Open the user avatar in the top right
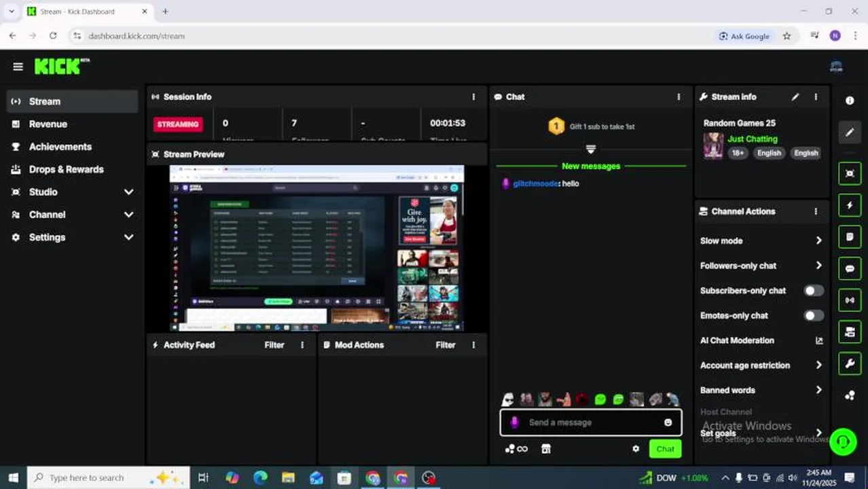The width and height of the screenshot is (868, 489). point(836,67)
